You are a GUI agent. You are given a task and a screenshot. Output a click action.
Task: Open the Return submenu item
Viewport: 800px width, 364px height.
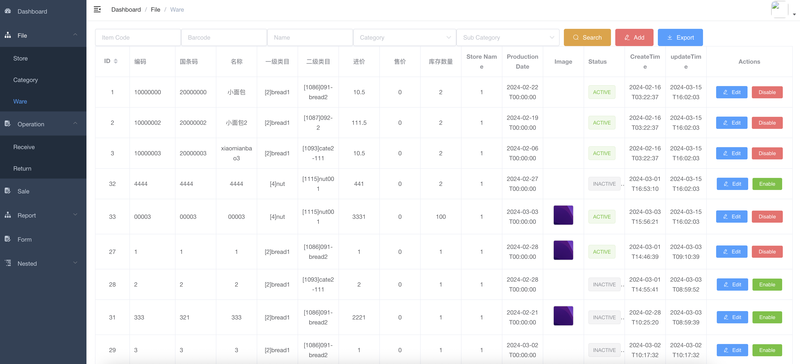tap(43, 168)
